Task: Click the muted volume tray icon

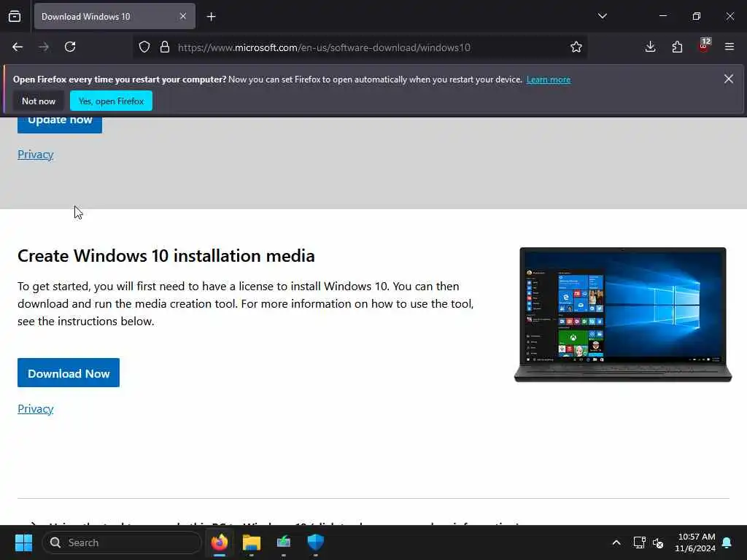Action: coord(658,542)
